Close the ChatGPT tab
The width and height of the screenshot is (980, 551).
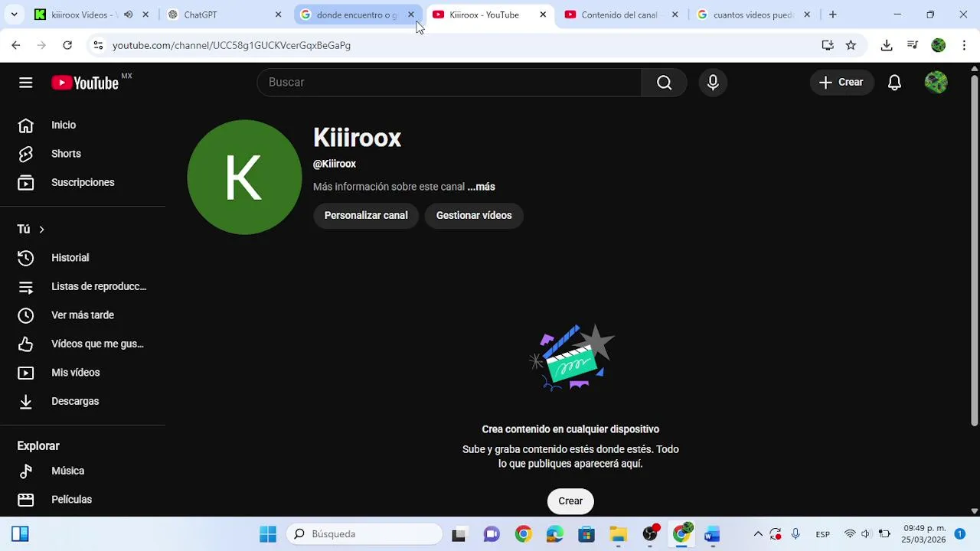click(278, 15)
